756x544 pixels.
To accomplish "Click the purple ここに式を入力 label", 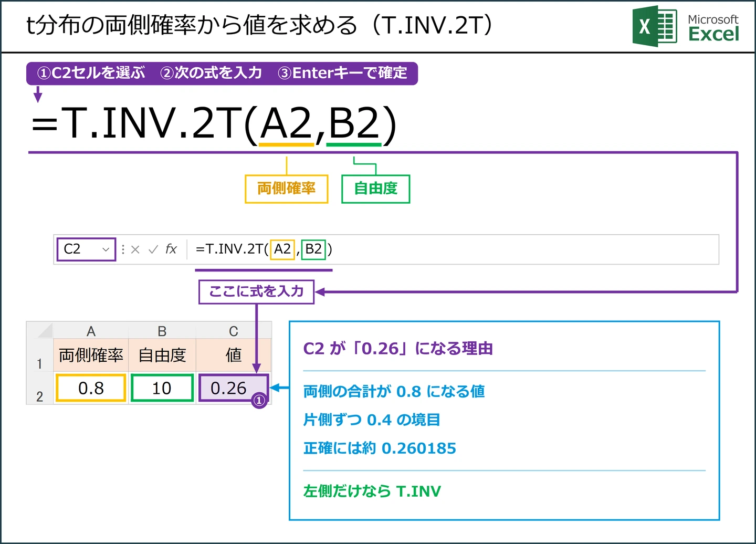I will (256, 291).
